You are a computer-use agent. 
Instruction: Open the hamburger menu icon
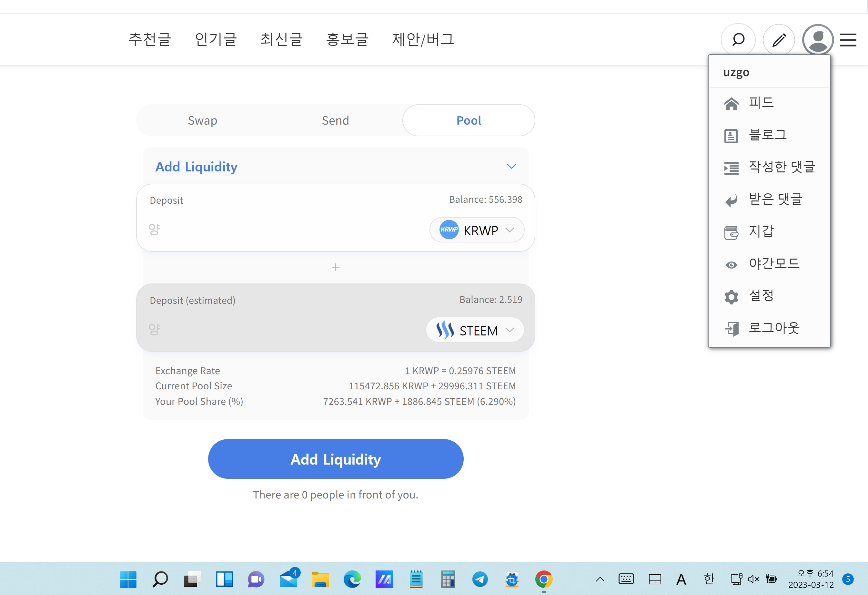tap(848, 40)
